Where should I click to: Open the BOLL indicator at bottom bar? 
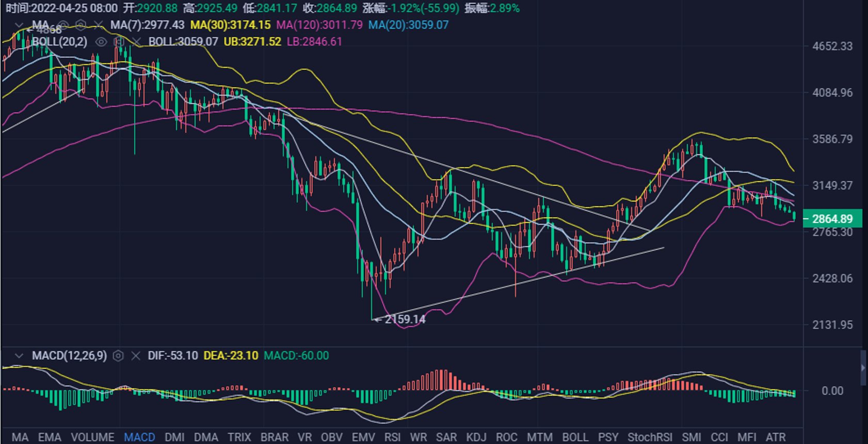[575, 437]
